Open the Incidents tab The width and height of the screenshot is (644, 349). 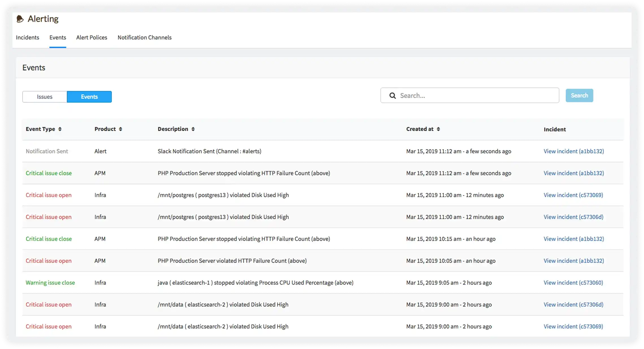(x=27, y=37)
